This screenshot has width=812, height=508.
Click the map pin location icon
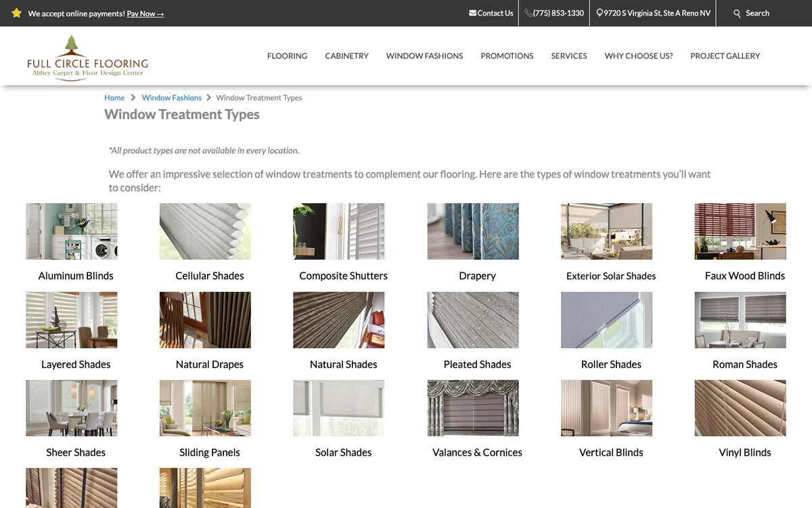pyautogui.click(x=600, y=13)
